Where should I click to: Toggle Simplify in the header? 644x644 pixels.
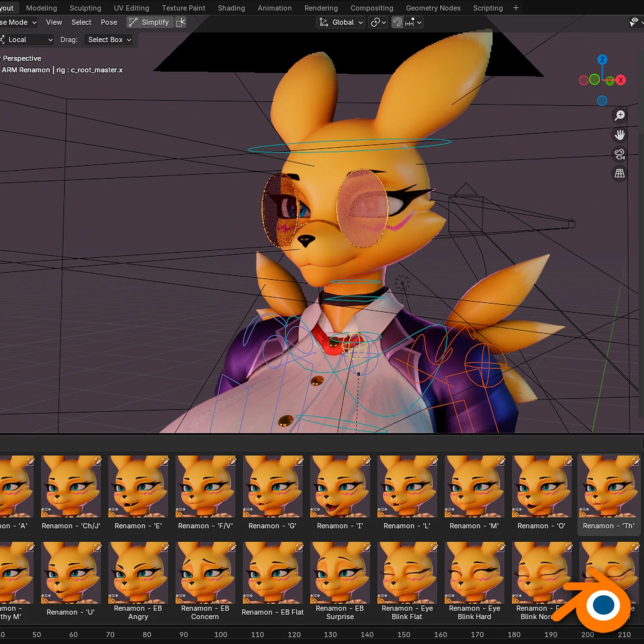click(x=149, y=22)
